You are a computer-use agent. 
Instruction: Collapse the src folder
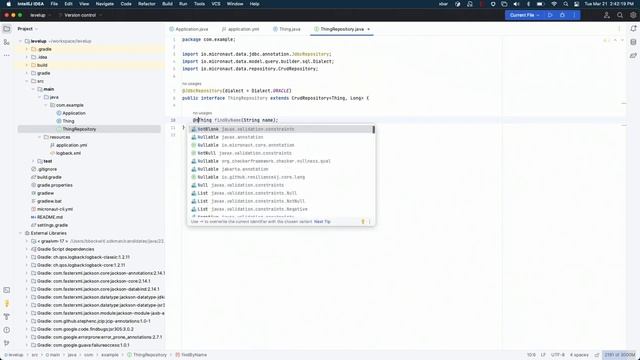[27, 81]
